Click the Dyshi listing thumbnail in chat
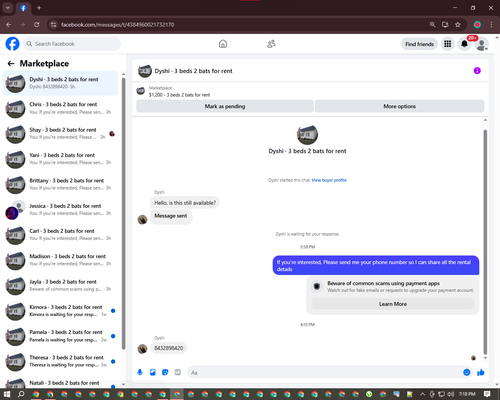This screenshot has height=400, width=500. click(307, 134)
